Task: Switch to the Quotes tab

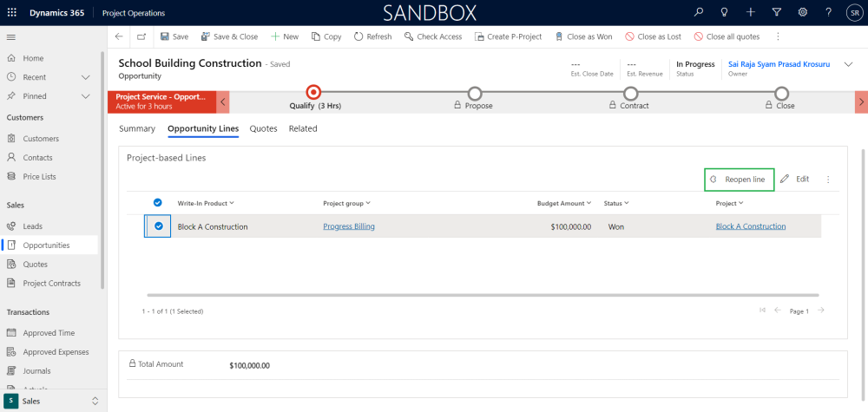Action: [x=264, y=128]
